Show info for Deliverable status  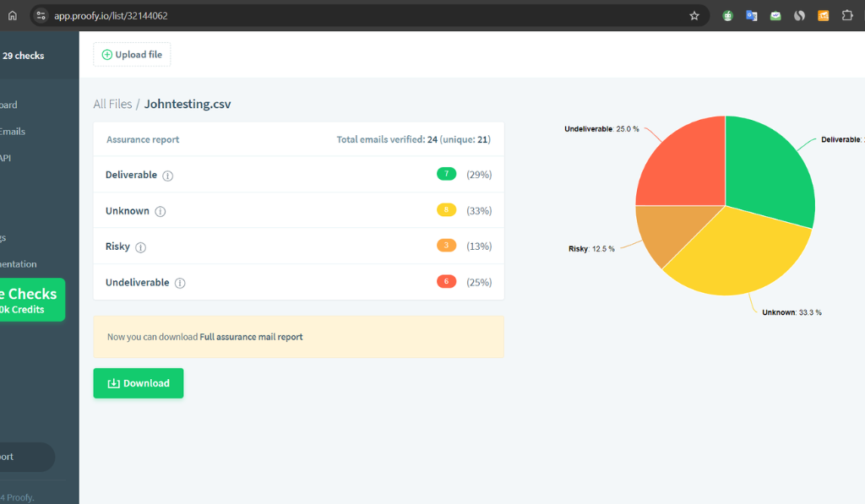point(168,176)
